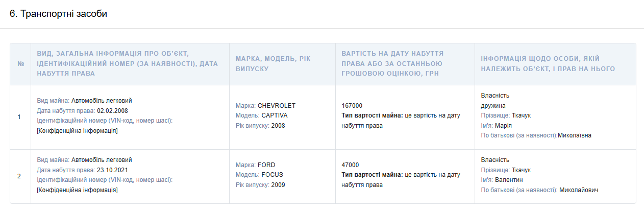The width and height of the screenshot is (644, 210).
Task: Click the 'Марка, модель, рік випуску' column header
Action: pyautogui.click(x=273, y=64)
